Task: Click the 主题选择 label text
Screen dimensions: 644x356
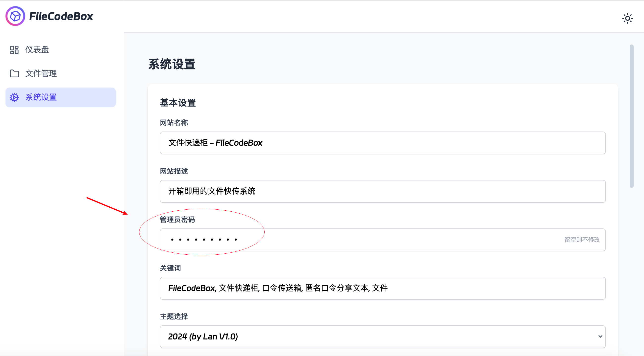Action: 174,316
